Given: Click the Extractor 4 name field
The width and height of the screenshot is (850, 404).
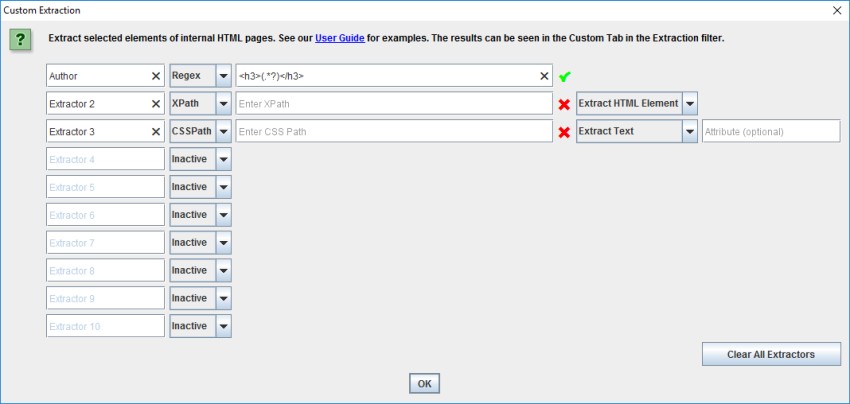Looking at the screenshot, I should point(105,159).
